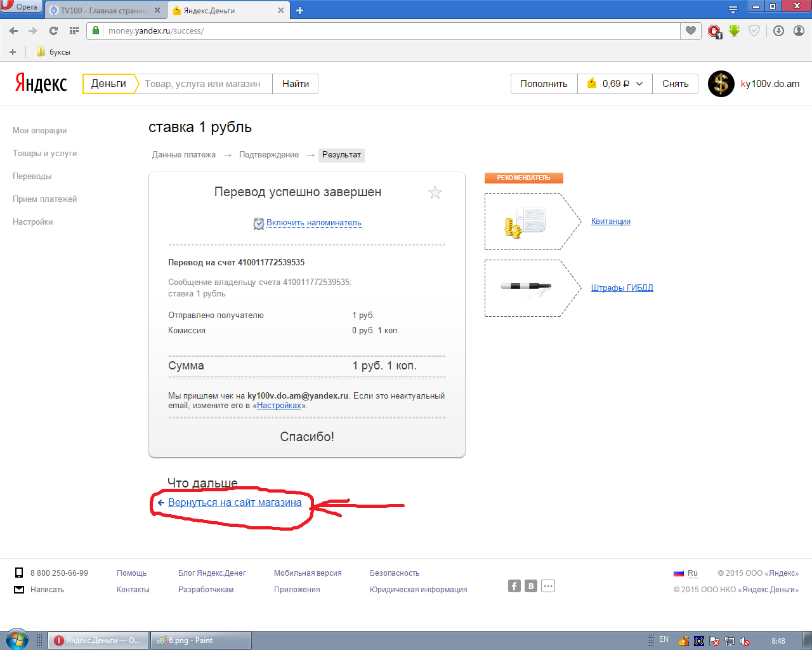Click the browser reload page icon
The height and width of the screenshot is (650, 812).
(53, 30)
